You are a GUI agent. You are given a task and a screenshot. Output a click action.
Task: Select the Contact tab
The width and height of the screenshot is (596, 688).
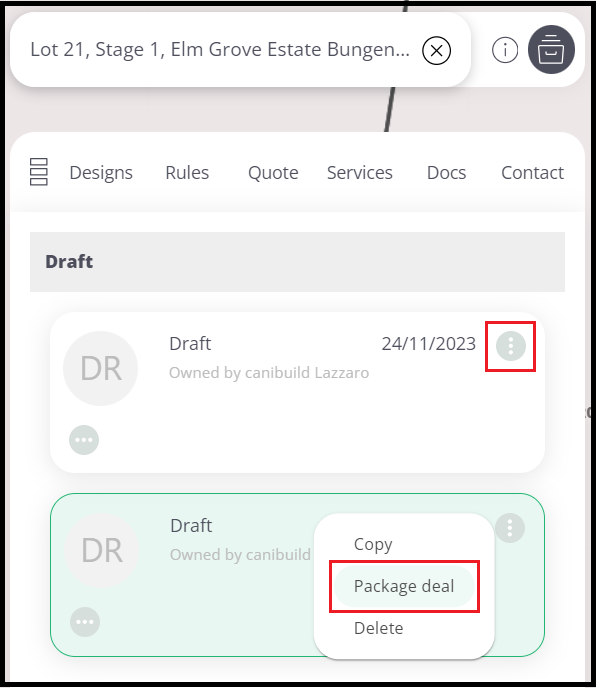[x=532, y=173]
